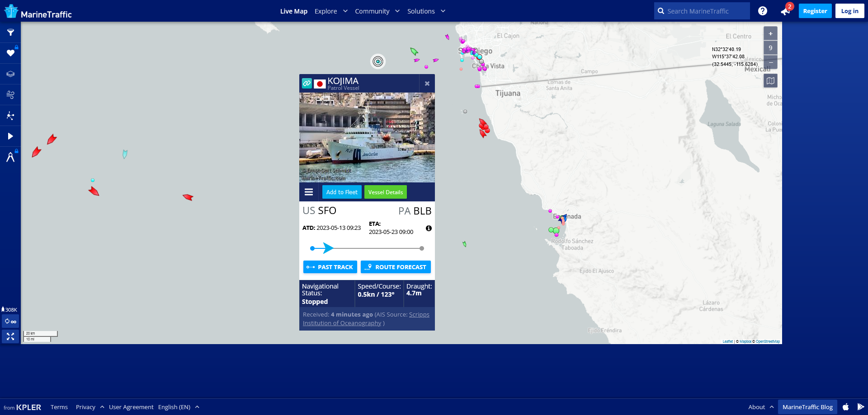Open the weather wind layer icon
This screenshot has width=868, height=415.
tap(10, 95)
